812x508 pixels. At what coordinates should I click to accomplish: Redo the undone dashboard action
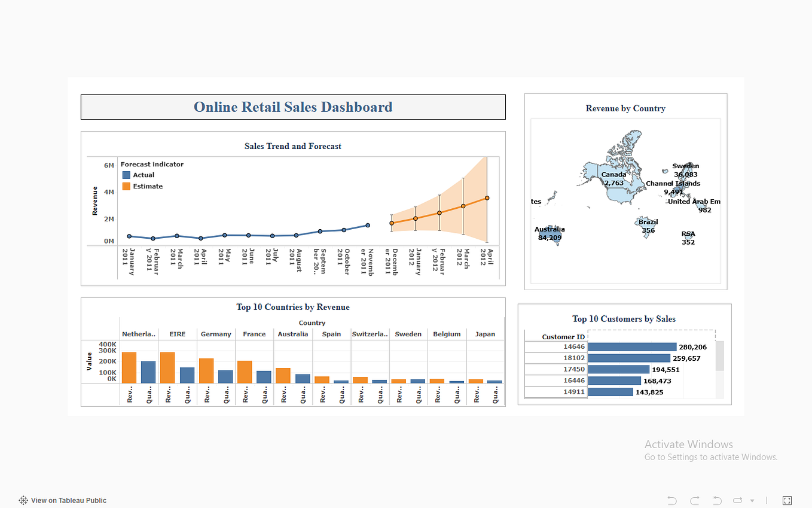(x=694, y=500)
